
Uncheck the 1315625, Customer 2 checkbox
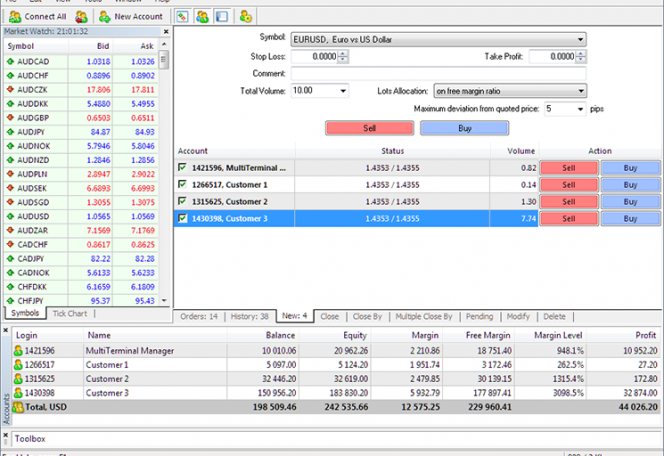click(x=183, y=201)
